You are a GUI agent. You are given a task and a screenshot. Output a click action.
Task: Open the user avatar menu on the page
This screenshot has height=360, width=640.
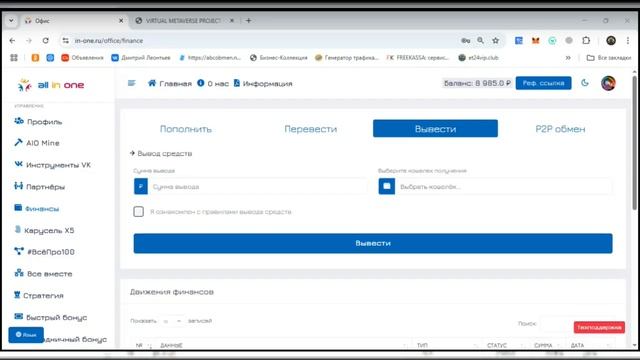[x=608, y=83]
